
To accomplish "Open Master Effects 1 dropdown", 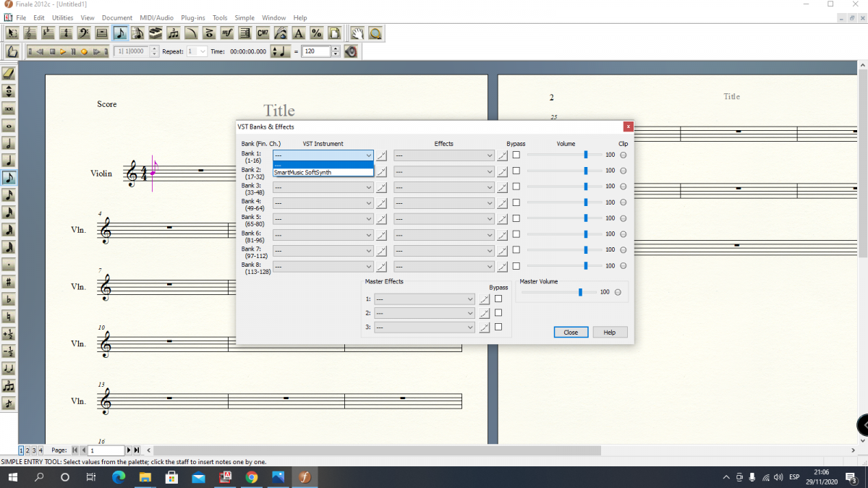I will coord(425,299).
